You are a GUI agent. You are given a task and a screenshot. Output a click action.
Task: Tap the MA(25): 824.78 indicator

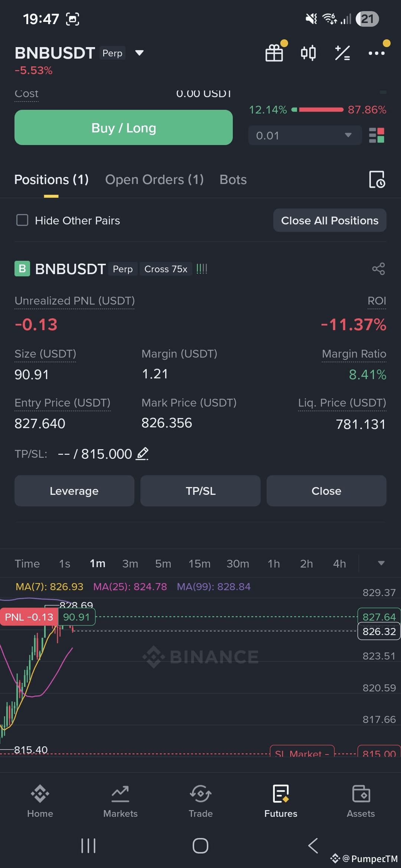(130, 586)
